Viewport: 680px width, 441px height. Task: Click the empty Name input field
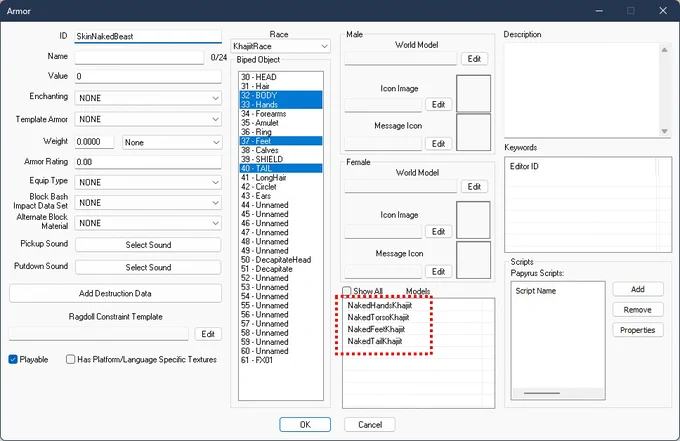point(139,57)
